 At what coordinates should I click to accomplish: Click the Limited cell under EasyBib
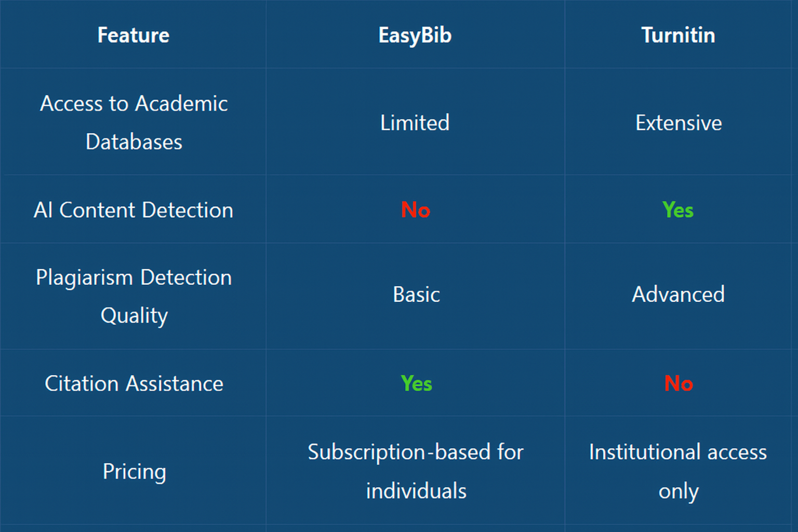[415, 123]
